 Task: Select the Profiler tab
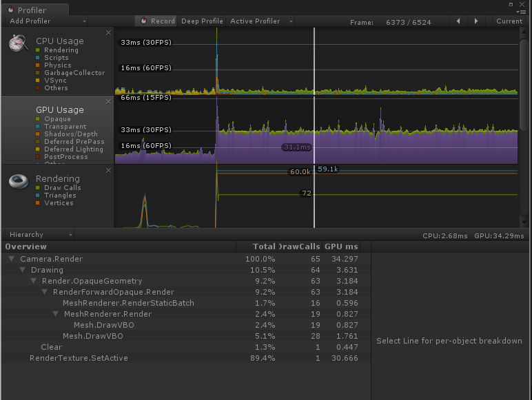[32, 10]
